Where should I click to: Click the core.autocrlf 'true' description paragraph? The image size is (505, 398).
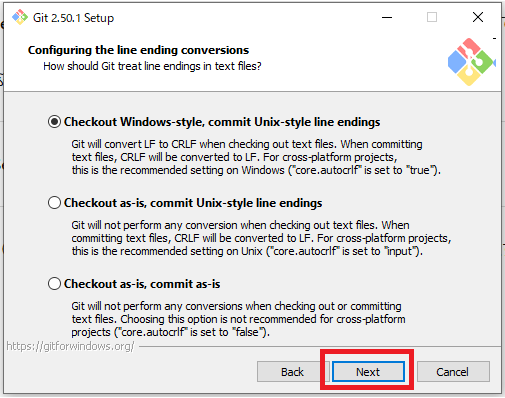[x=256, y=157]
